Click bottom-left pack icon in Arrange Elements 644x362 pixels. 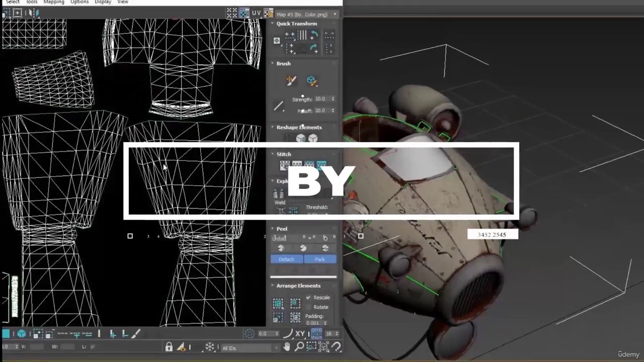[x=278, y=318]
